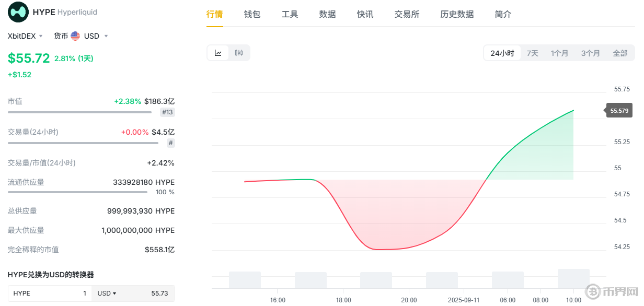
Task: Click the 流通供应量 progress bar
Action: click(77, 192)
